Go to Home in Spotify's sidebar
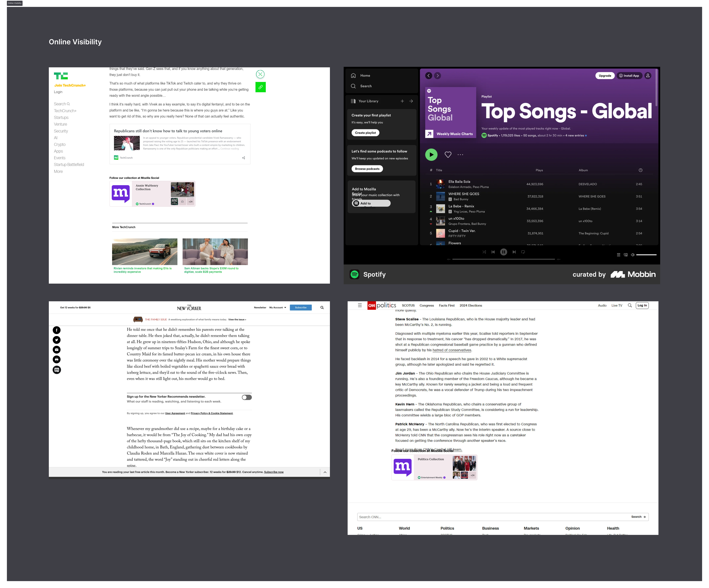The height and width of the screenshot is (588, 709). [365, 76]
